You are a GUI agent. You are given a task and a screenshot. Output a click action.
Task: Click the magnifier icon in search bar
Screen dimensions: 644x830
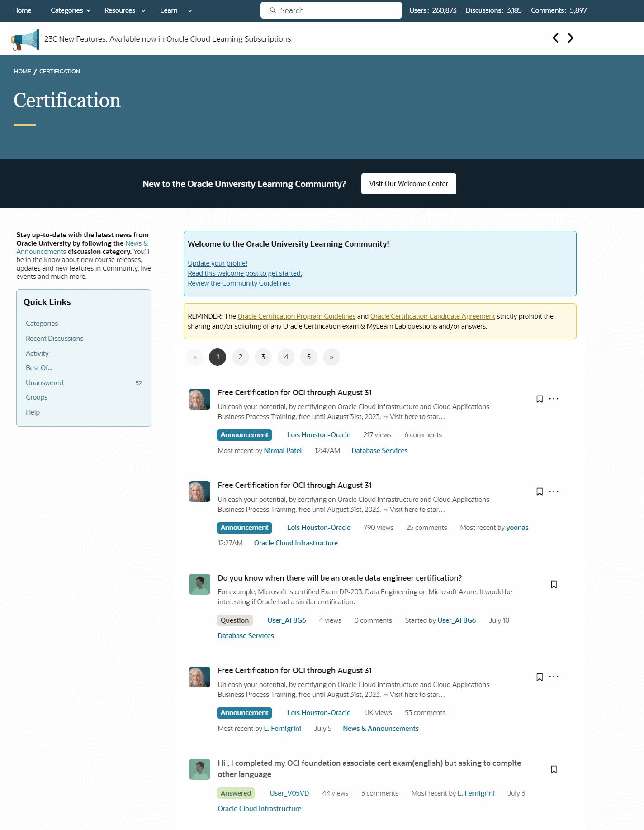[273, 10]
